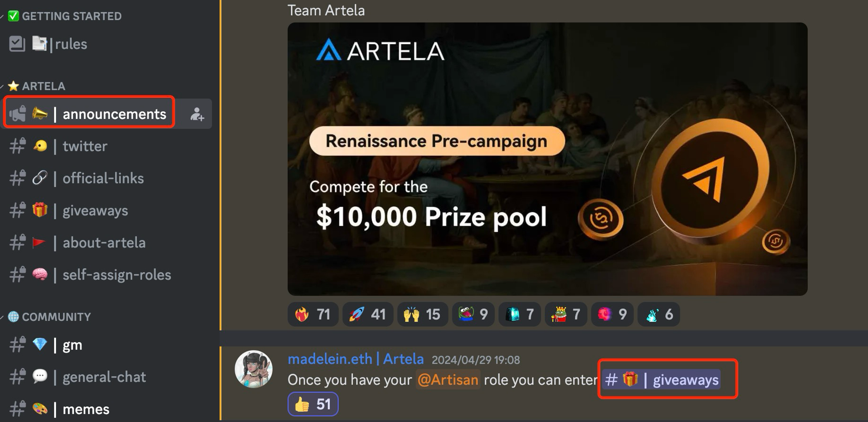This screenshot has width=868, height=422.
Task: Click the @Artisan role mention
Action: (x=448, y=380)
